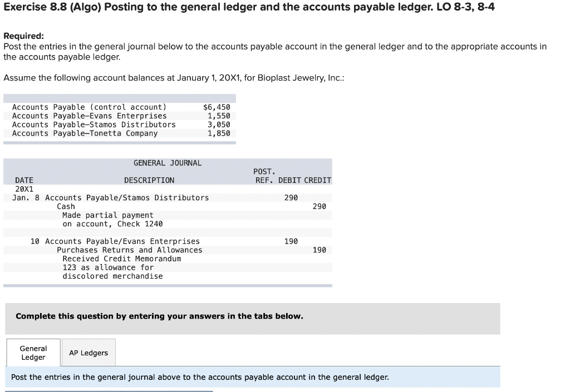Click the 290 credit amount
The height and width of the screenshot is (392, 570).
tap(320, 206)
